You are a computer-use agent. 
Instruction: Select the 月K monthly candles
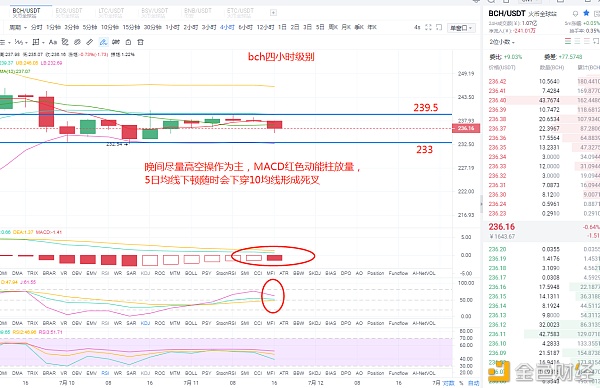pos(346,28)
